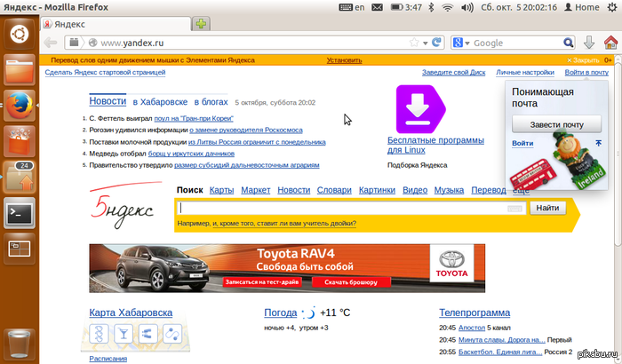Click the Yandex logo
Screen dimensions: 622x364
coord(124,208)
